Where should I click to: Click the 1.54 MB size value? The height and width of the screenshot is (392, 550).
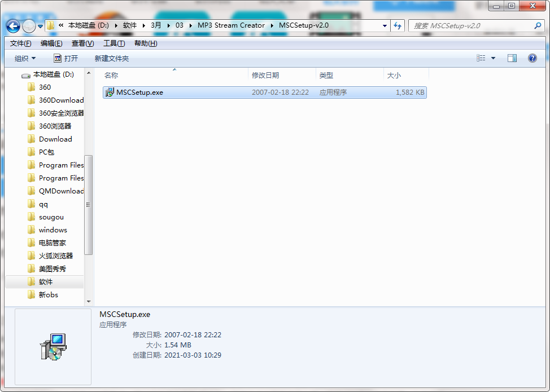point(177,345)
